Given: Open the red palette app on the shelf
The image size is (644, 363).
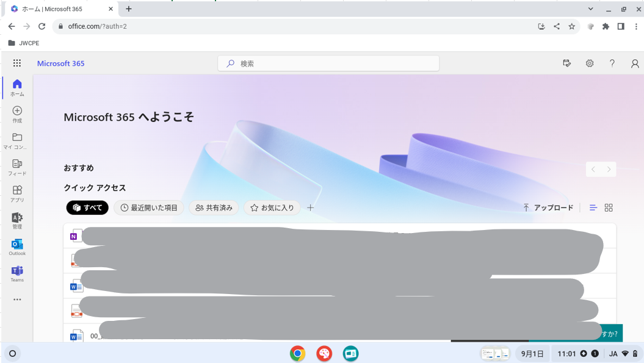Looking at the screenshot, I should (x=324, y=353).
